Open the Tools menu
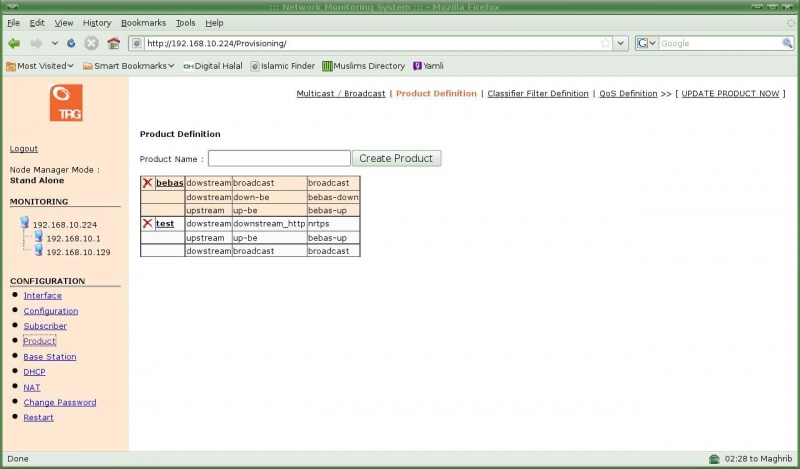This screenshot has width=800, height=469. 185,22
